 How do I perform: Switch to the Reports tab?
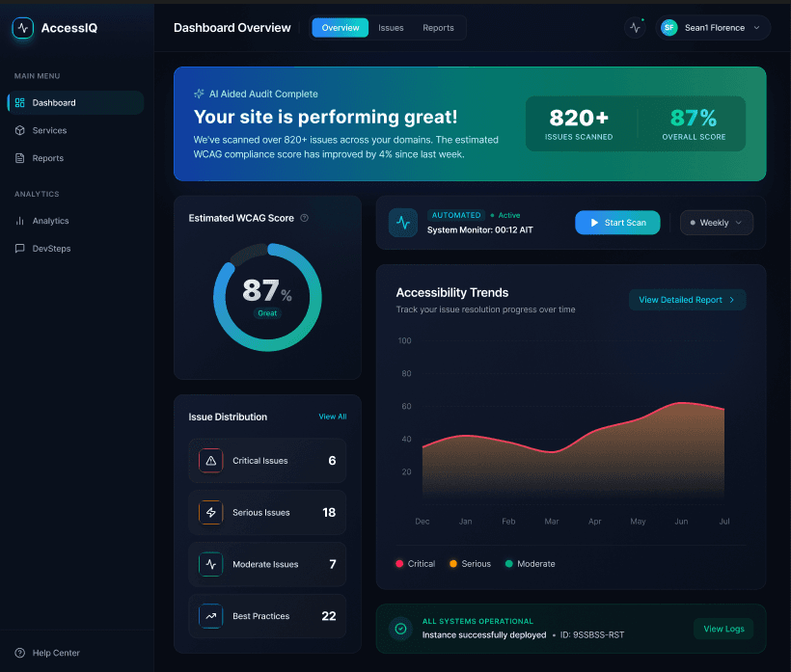pos(439,28)
